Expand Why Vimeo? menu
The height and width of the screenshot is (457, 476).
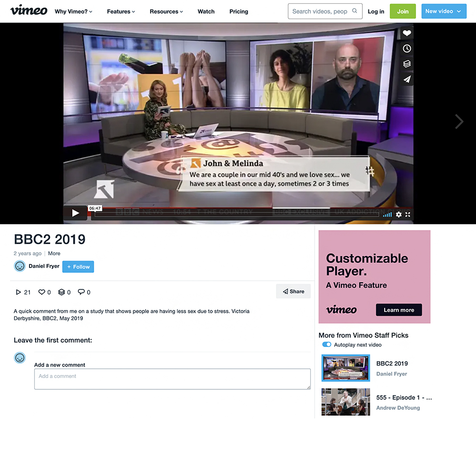(x=73, y=11)
